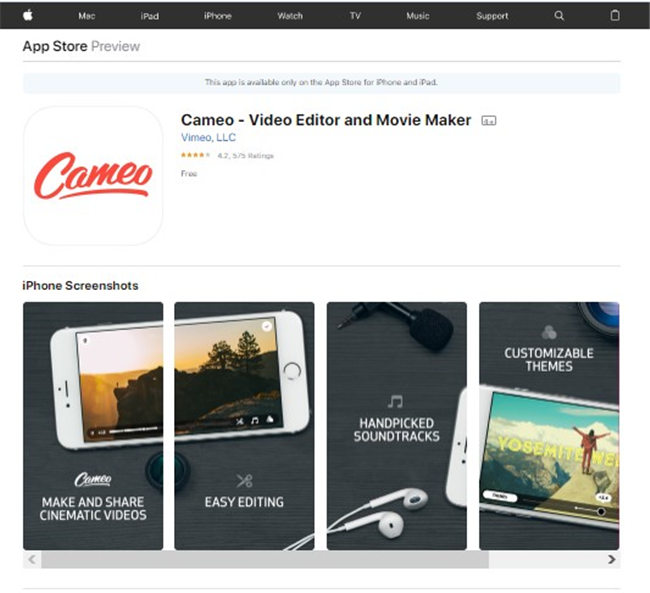Click the App Store heading link

coord(55,46)
